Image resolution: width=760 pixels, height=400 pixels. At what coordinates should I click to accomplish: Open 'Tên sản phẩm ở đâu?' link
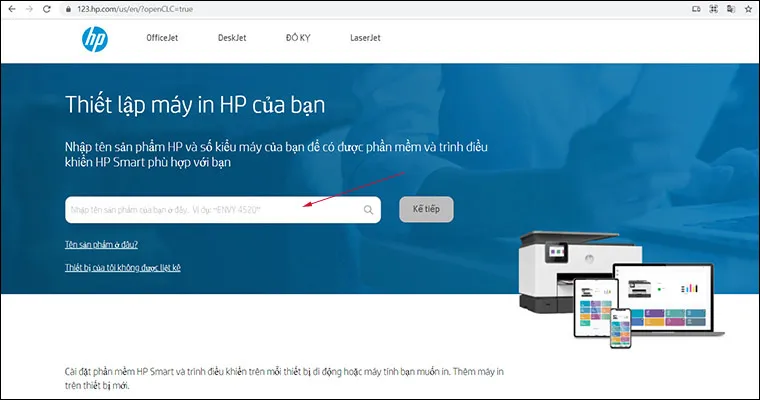101,245
